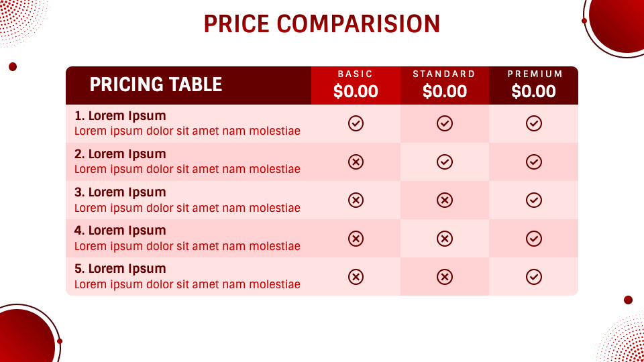Screen dimensions: 644x362
Task: Click the small red dot near top-left
Action: coord(13,66)
